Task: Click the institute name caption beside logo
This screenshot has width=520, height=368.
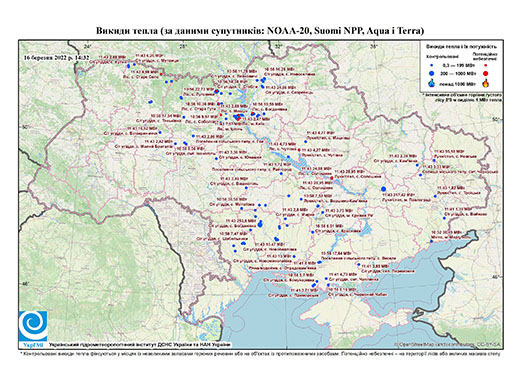Action: 140,344
